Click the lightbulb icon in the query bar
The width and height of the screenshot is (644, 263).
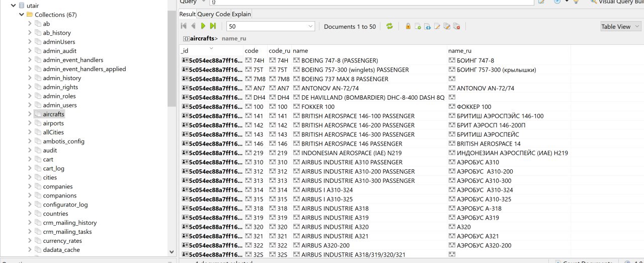[576, 2]
